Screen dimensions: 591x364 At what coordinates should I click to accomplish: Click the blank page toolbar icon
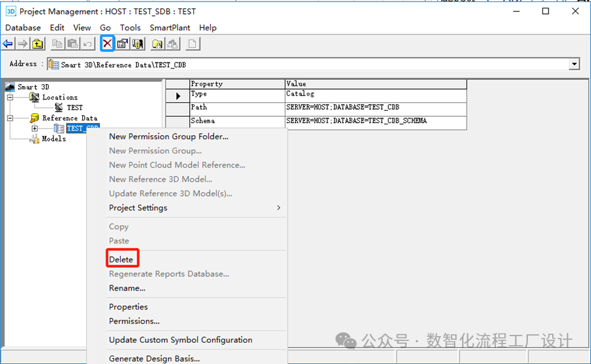tap(192, 44)
